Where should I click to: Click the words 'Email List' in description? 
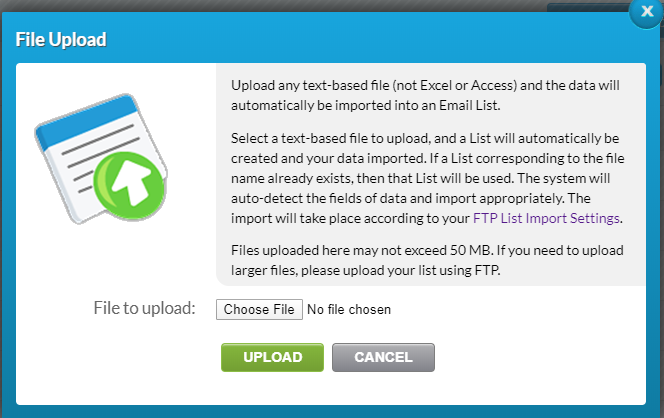click(x=468, y=105)
